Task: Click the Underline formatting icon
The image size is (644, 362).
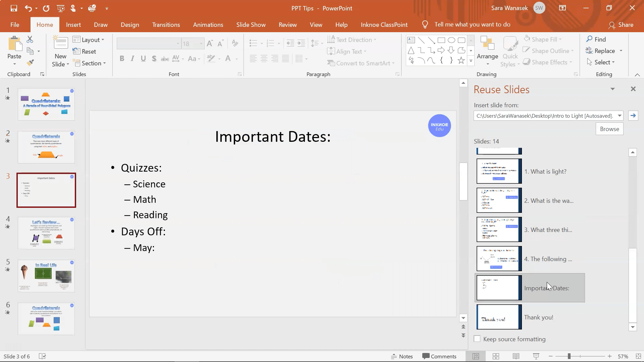Action: pos(143,58)
